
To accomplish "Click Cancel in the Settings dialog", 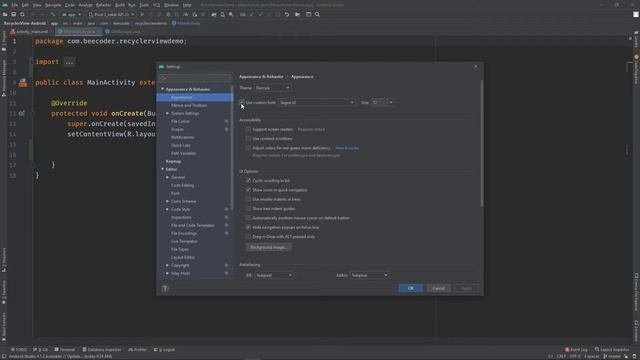I will pos(439,288).
